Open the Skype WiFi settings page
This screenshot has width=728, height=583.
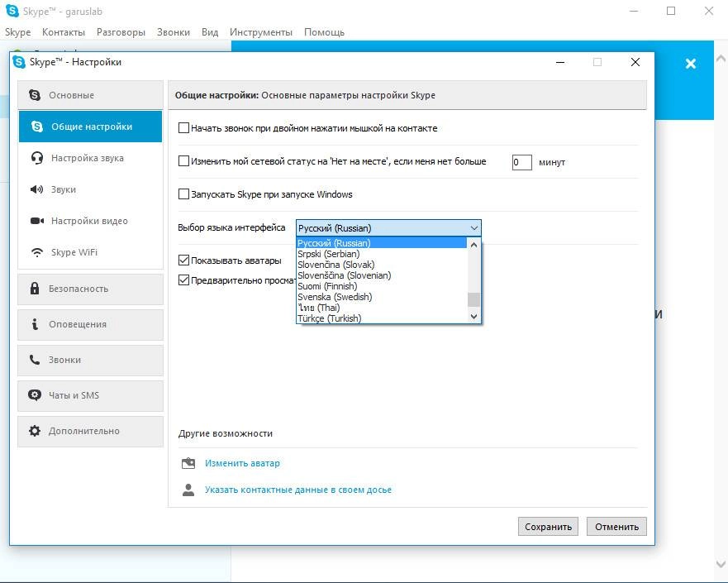coord(91,252)
